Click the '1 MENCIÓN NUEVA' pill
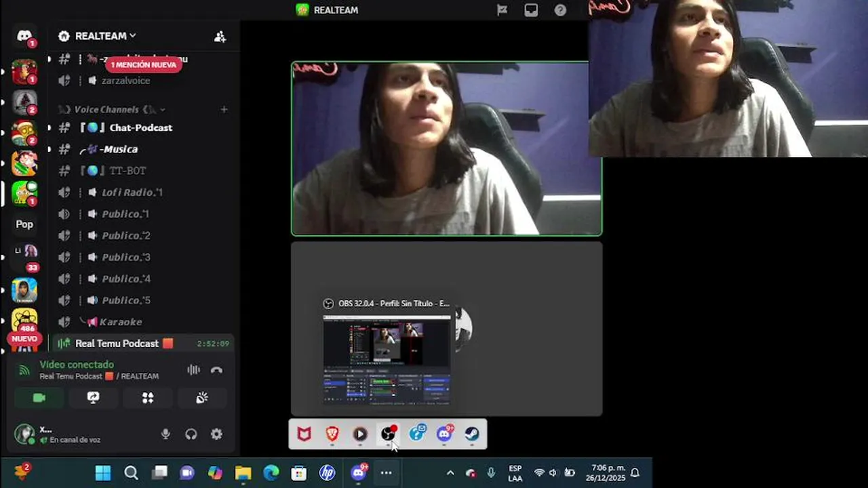This screenshot has height=488, width=868. 144,64
